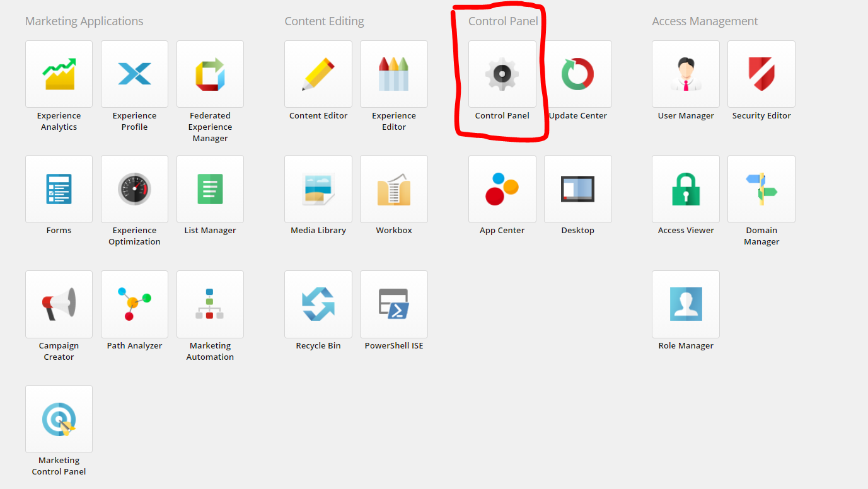Open the Media Library
The width and height of the screenshot is (868, 489).
pos(318,189)
